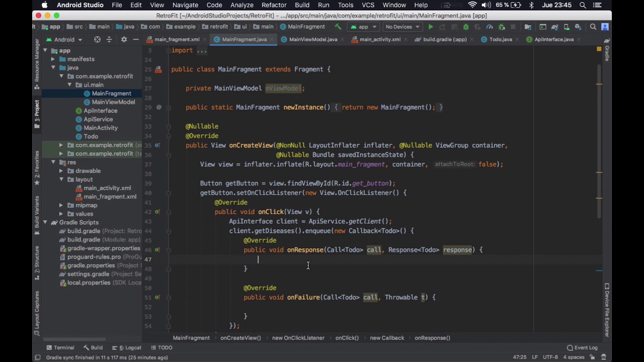Open Project panel settings gear icon
Screen dimensions: 644x362
click(x=124, y=39)
